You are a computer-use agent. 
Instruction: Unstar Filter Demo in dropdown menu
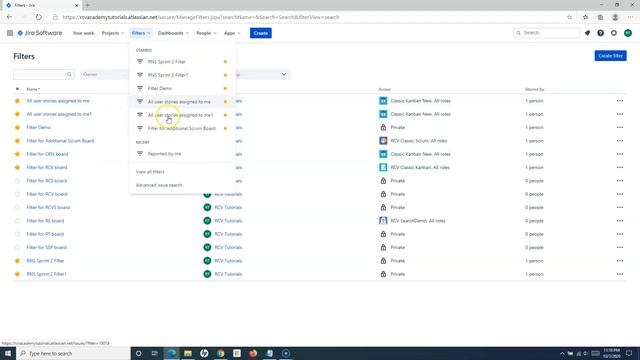pos(225,89)
